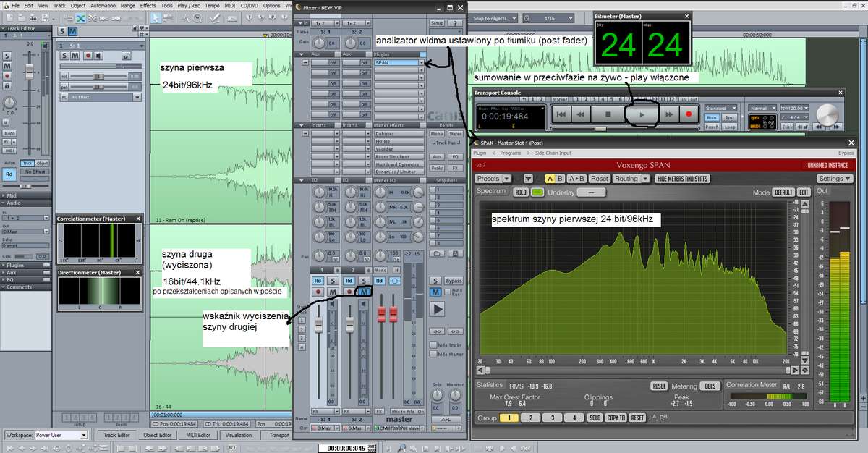This screenshot has width=868, height=453.
Task: Click Stop in the Transport Console
Action: (608, 114)
